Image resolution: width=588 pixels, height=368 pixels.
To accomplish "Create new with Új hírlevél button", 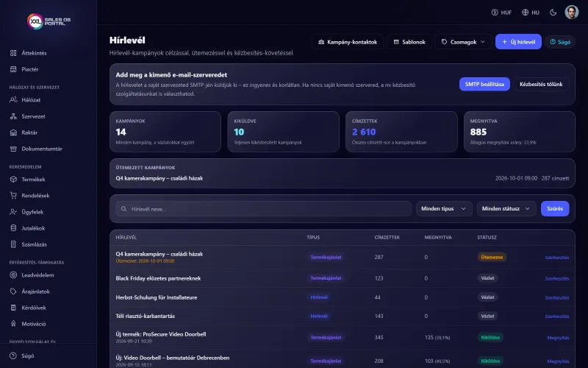I will point(518,42).
